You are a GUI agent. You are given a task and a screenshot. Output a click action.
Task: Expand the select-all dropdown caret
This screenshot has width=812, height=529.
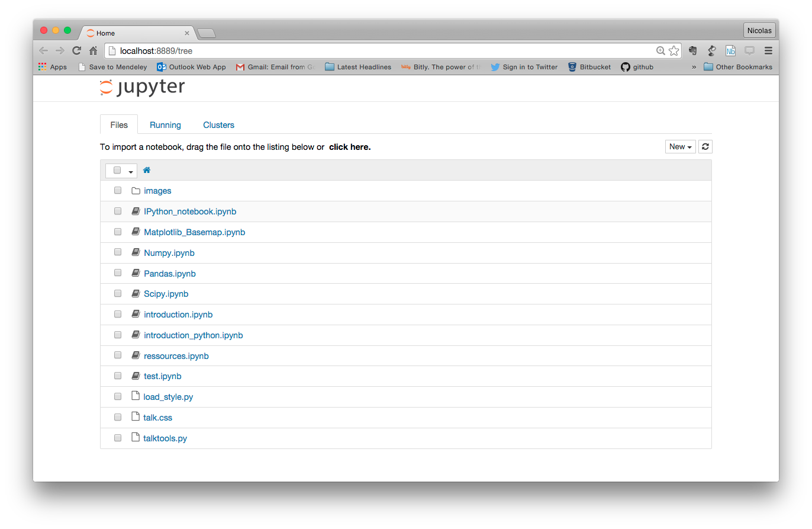point(131,171)
